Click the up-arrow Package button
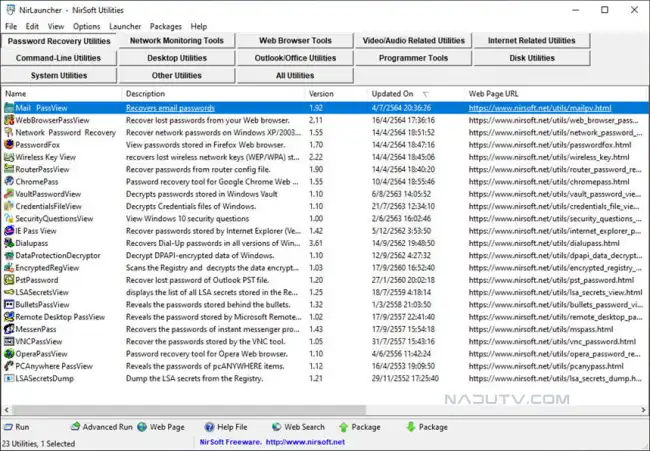This screenshot has width=650, height=451. coord(359,427)
